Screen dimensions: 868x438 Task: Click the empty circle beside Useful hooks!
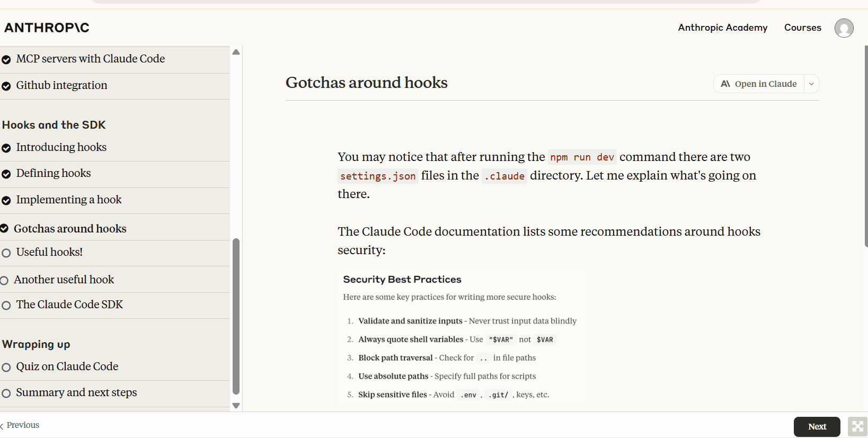(6, 253)
